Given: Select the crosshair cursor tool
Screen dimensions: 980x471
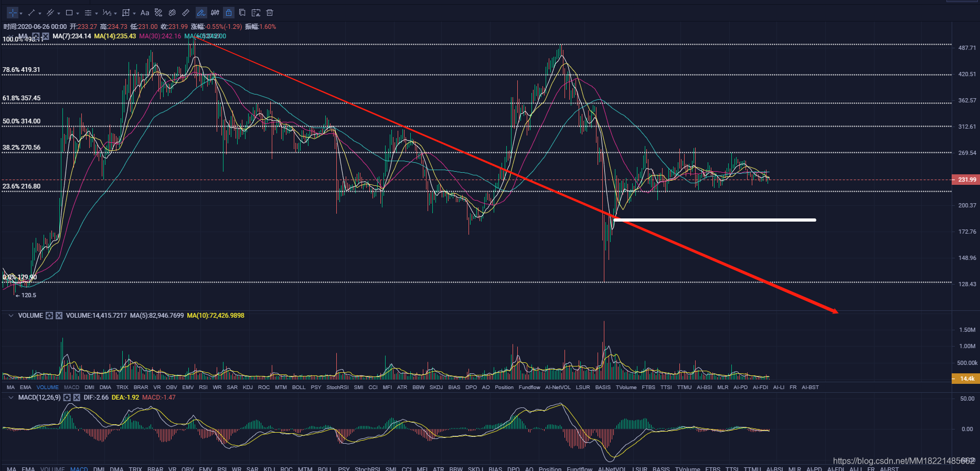Looking at the screenshot, I should tap(13, 13).
